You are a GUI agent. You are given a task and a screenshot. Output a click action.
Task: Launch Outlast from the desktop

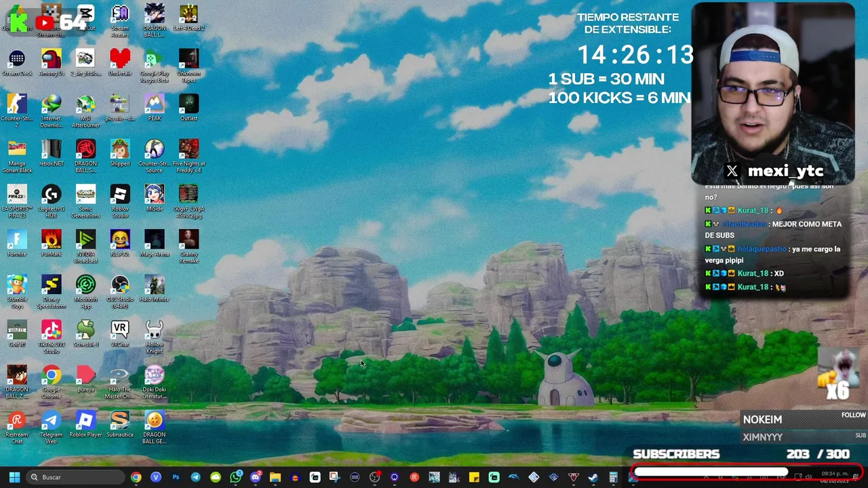[189, 108]
